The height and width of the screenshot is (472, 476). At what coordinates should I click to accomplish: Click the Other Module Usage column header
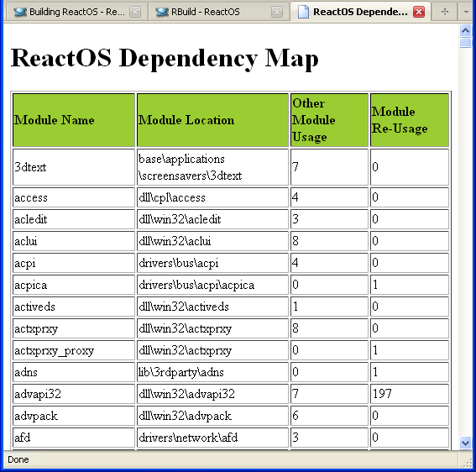pyautogui.click(x=329, y=120)
